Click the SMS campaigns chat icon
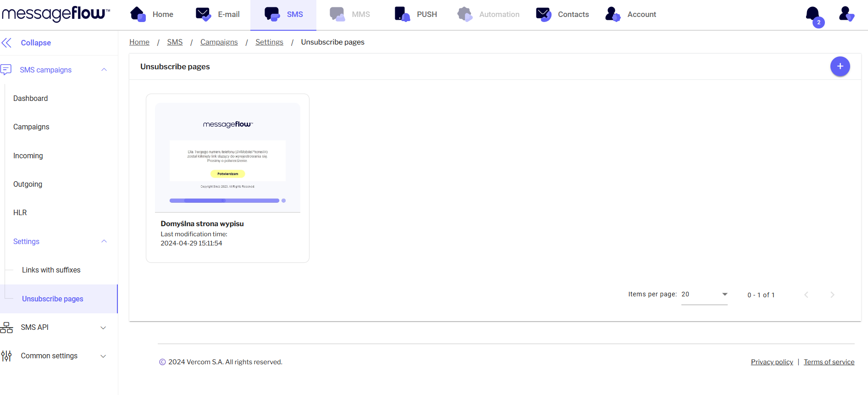The height and width of the screenshot is (395, 868). click(6, 70)
